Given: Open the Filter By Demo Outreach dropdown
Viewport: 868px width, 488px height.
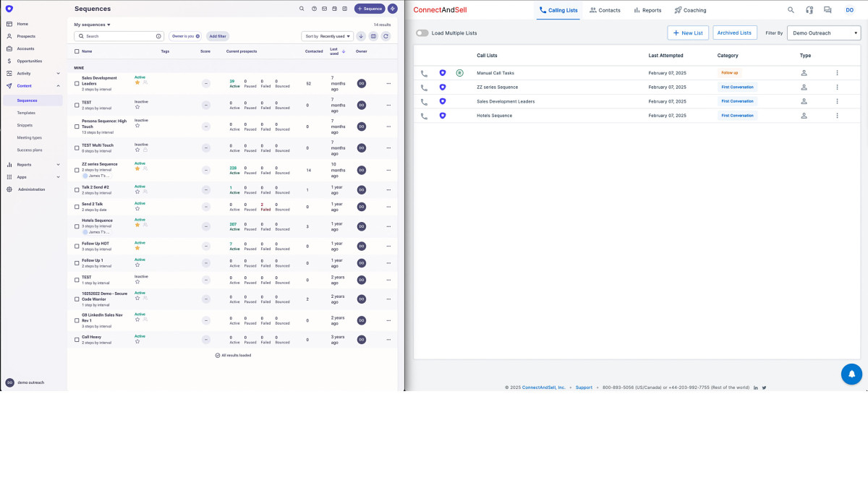Looking at the screenshot, I should coord(823,33).
